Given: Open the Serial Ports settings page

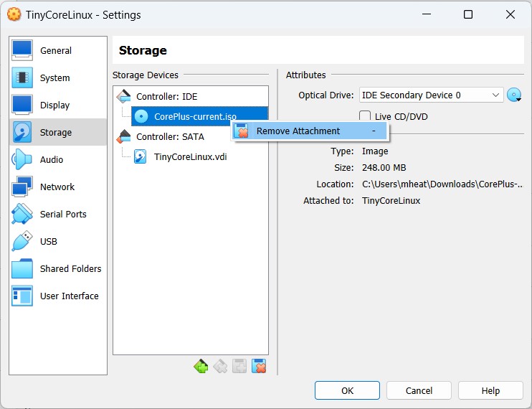Looking at the screenshot, I should click(58, 214).
